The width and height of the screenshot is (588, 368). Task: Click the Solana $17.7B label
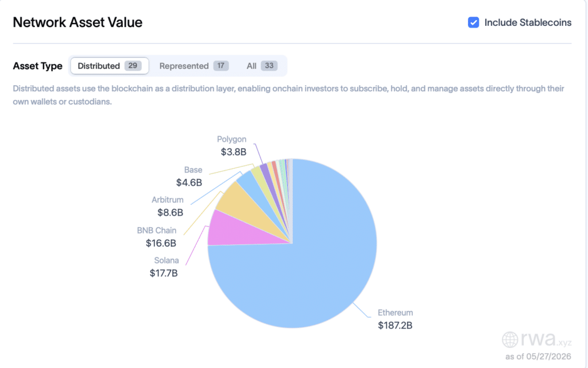click(x=164, y=267)
